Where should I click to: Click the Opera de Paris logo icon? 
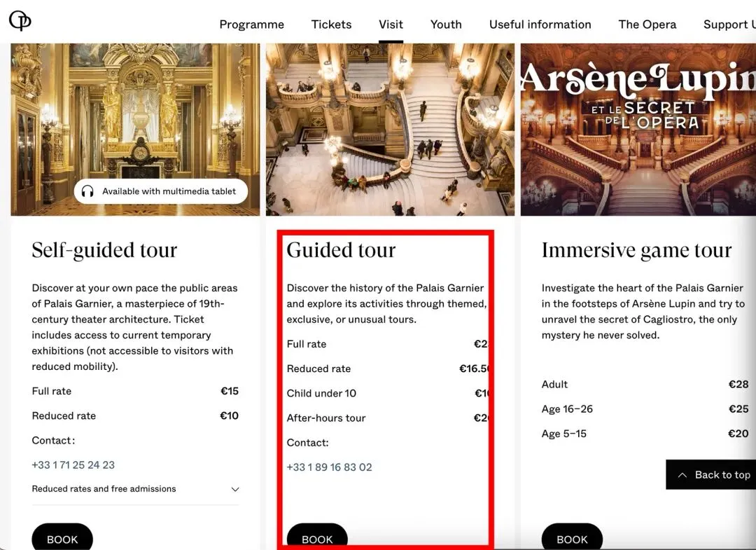click(x=20, y=21)
